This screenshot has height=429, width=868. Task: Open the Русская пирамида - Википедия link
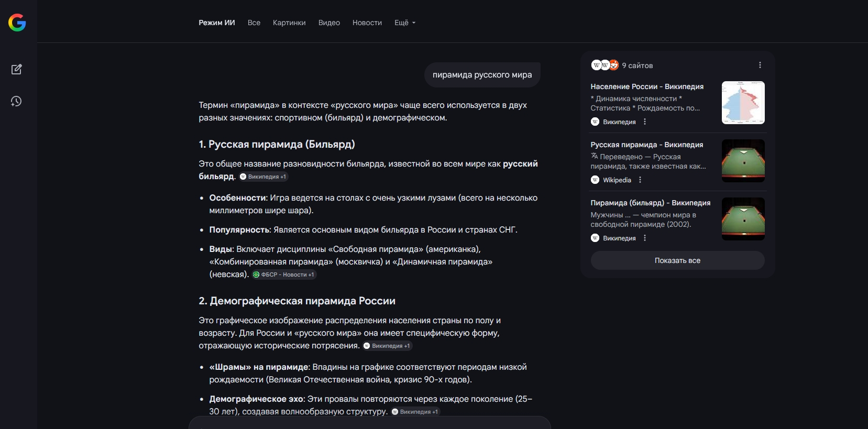click(646, 145)
